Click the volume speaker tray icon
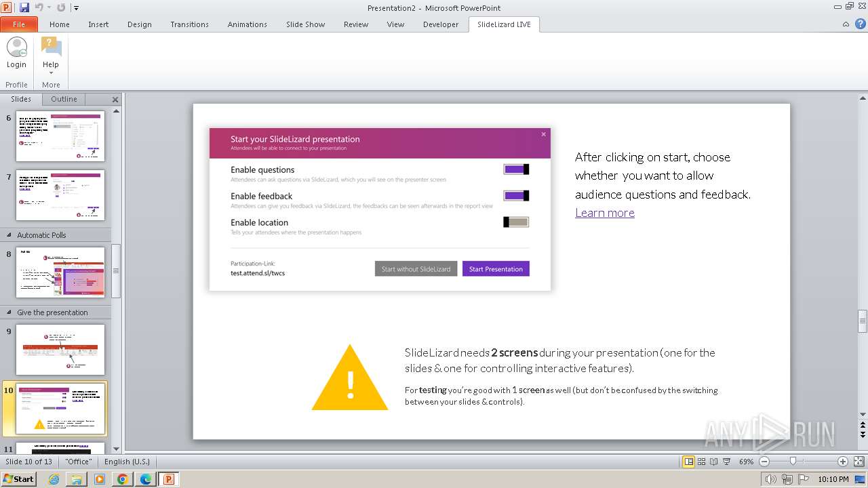This screenshot has width=868, height=488. tap(771, 479)
